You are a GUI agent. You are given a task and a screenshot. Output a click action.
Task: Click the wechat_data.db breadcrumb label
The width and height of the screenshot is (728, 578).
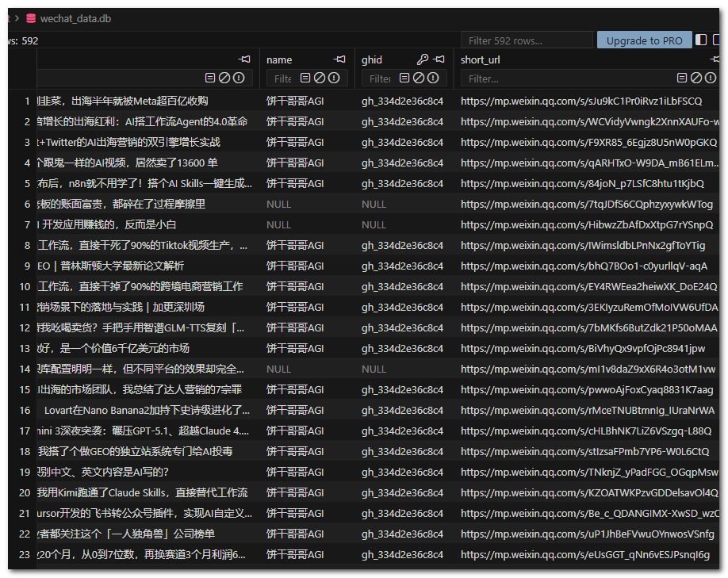pyautogui.click(x=75, y=18)
